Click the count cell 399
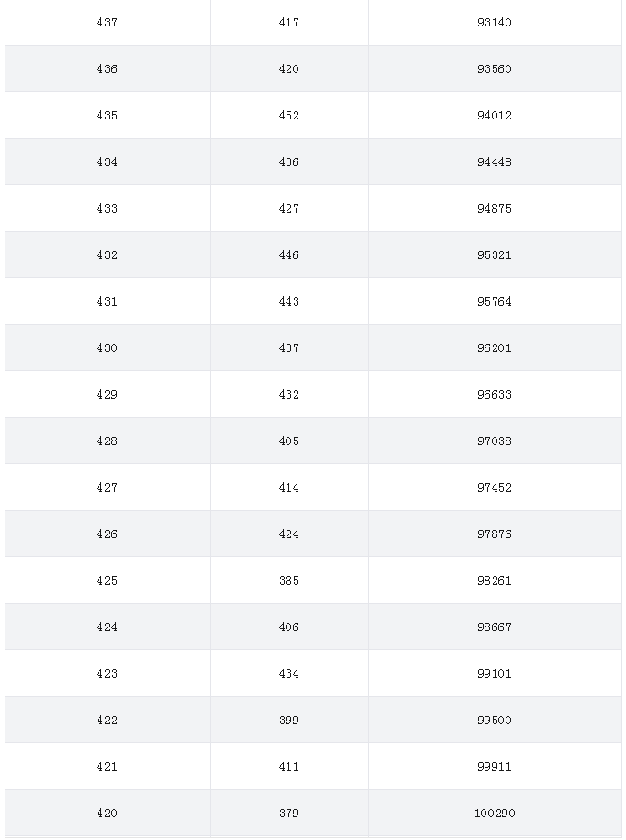The image size is (626, 840). pyautogui.click(x=289, y=721)
